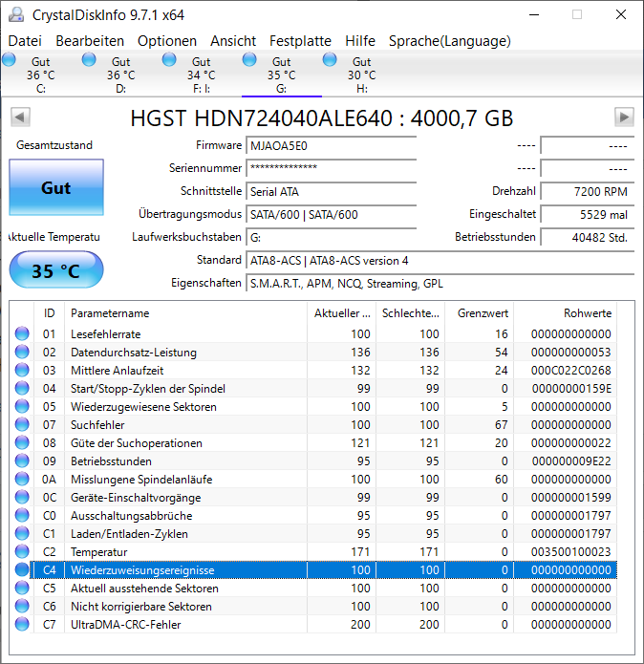Viewport: 644px width, 664px height.
Task: Click the Schlechte... column header
Action: coord(410,313)
